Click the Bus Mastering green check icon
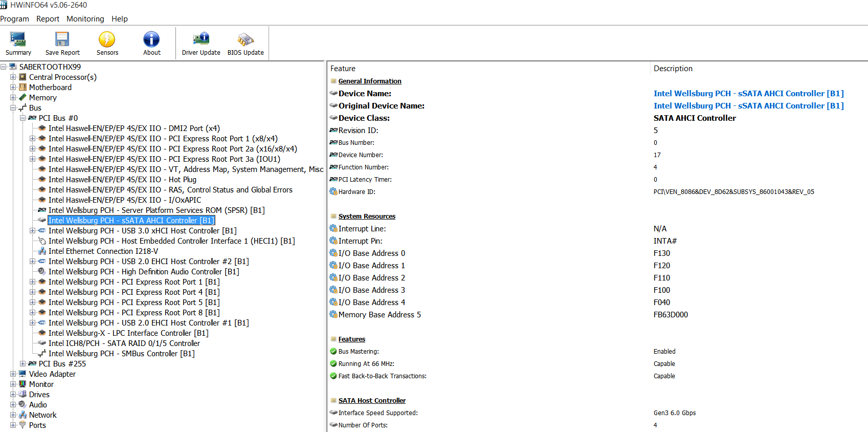This screenshot has height=432, width=868. pos(333,352)
